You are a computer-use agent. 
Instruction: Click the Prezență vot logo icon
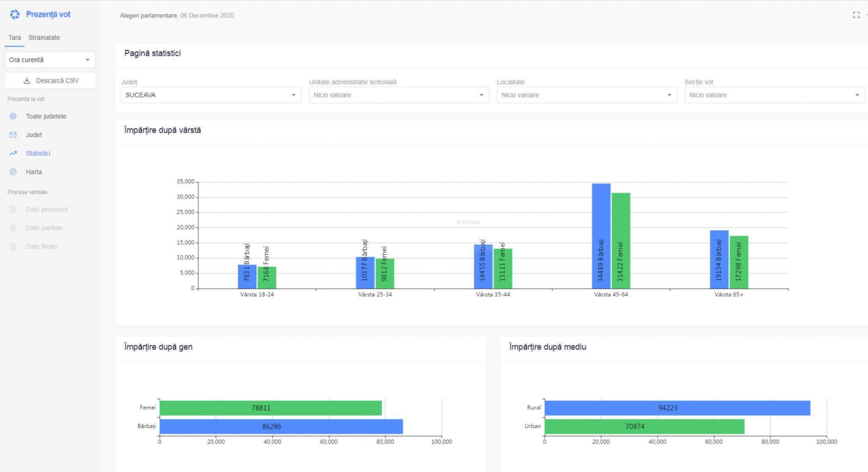click(x=14, y=14)
